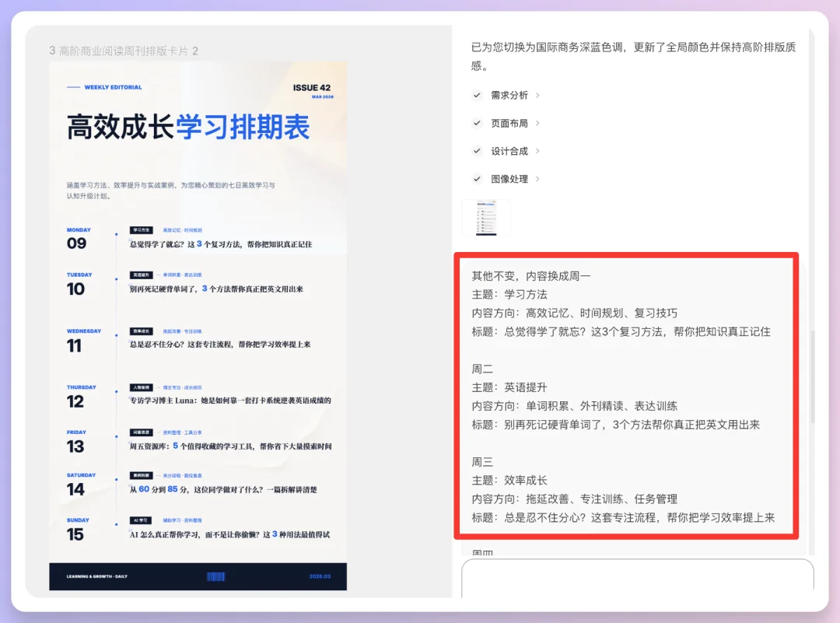The width and height of the screenshot is (840, 623).
Task: Expand the 图像处理 step details
Action: click(537, 179)
